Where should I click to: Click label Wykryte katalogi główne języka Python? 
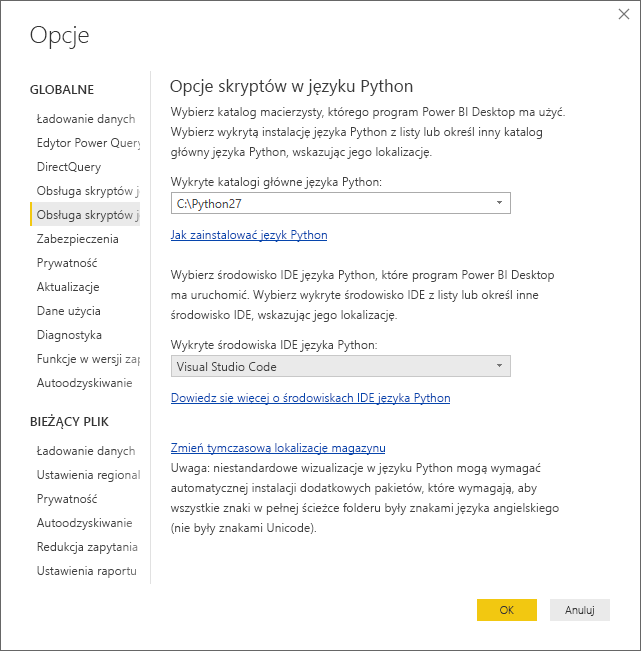276,182
